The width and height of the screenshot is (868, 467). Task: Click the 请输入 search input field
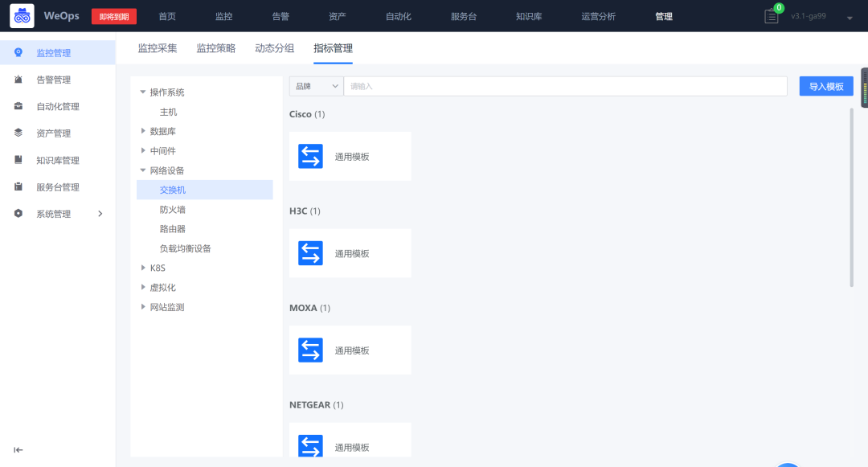(565, 86)
